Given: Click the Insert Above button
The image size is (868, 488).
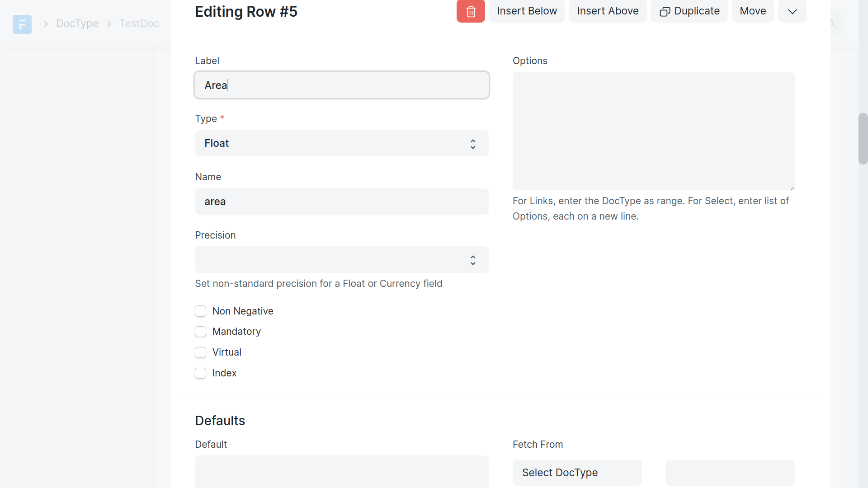Looking at the screenshot, I should click(608, 11).
